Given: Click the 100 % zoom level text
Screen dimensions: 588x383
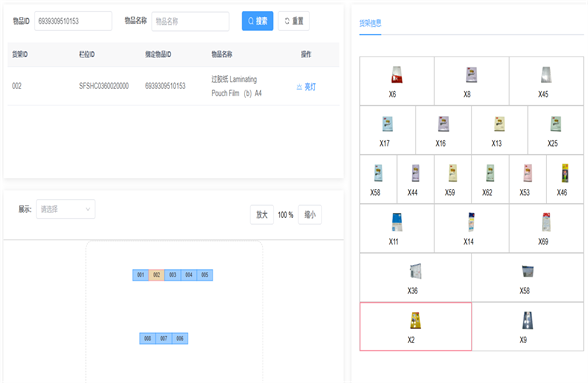Looking at the screenshot, I should 285,215.
